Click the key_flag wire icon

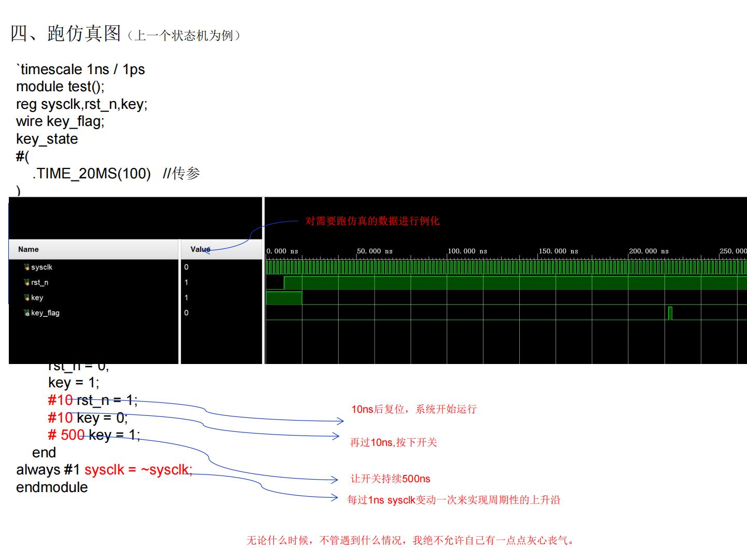26,313
